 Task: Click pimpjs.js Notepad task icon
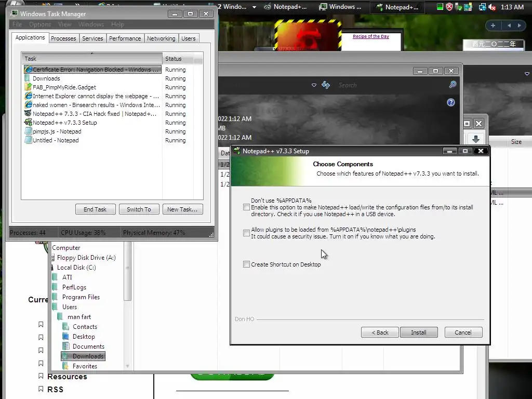click(28, 131)
